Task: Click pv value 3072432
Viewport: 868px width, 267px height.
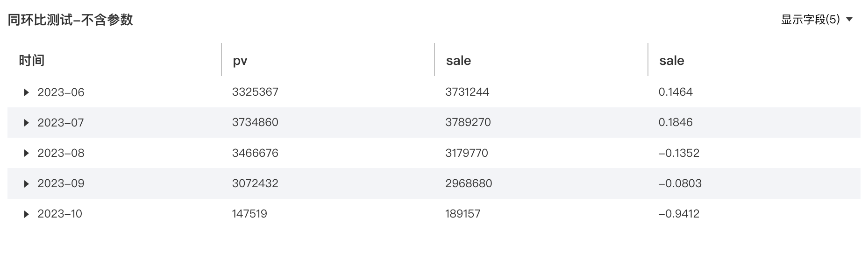Action: coord(255,183)
